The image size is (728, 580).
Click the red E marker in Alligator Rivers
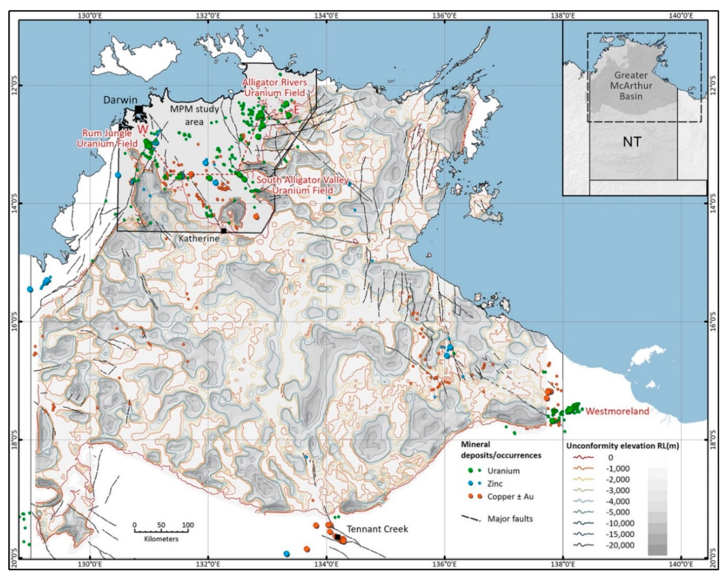tap(297, 110)
